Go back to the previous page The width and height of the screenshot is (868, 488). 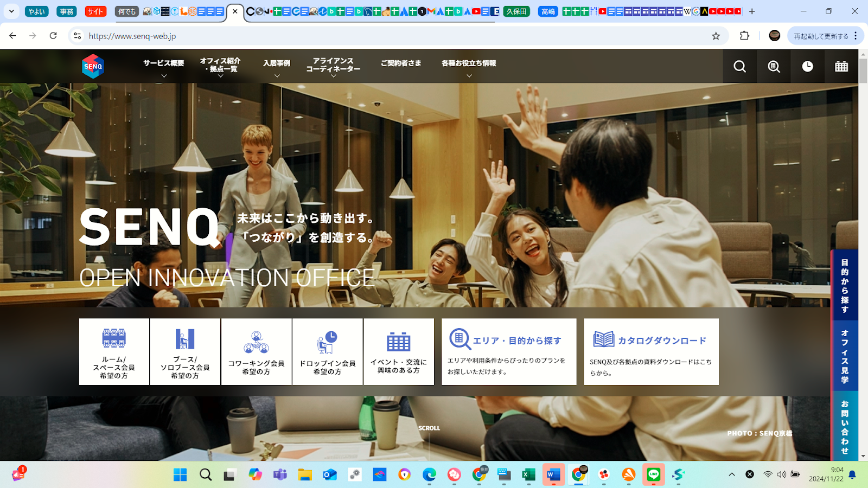(12, 36)
